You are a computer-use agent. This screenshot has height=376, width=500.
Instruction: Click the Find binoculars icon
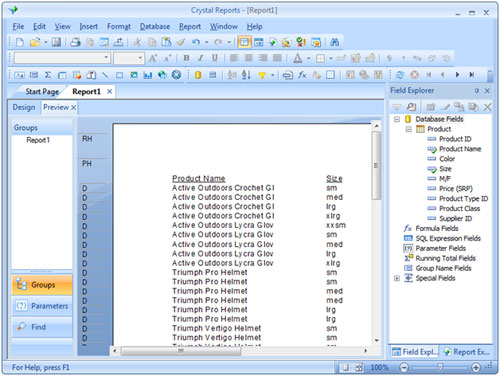click(x=334, y=42)
